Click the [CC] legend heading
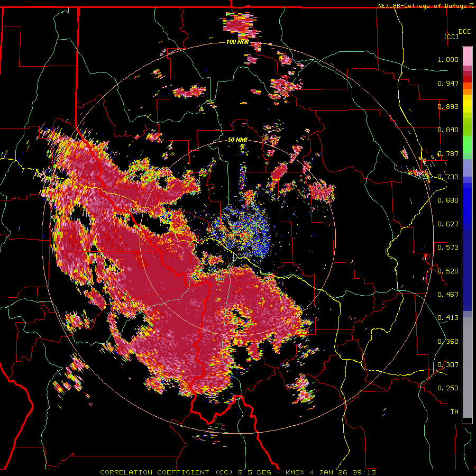Viewport: 476px width, 476px height. [x=452, y=36]
